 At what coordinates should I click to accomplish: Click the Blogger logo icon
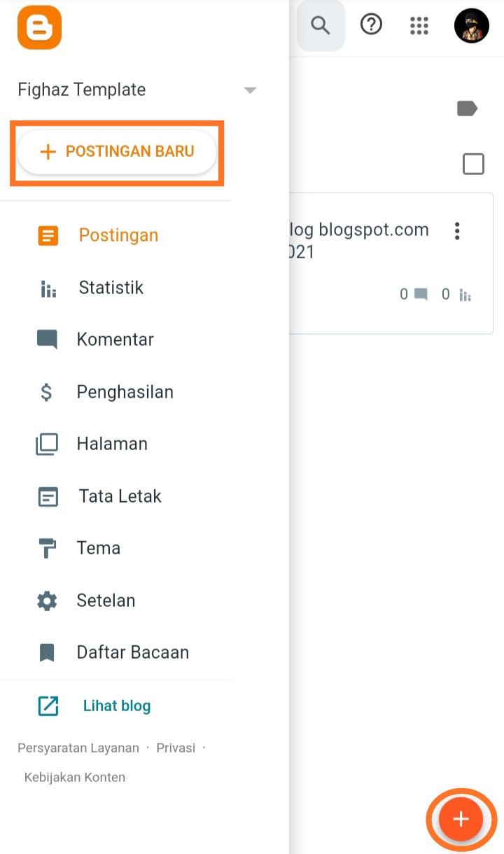(x=40, y=28)
